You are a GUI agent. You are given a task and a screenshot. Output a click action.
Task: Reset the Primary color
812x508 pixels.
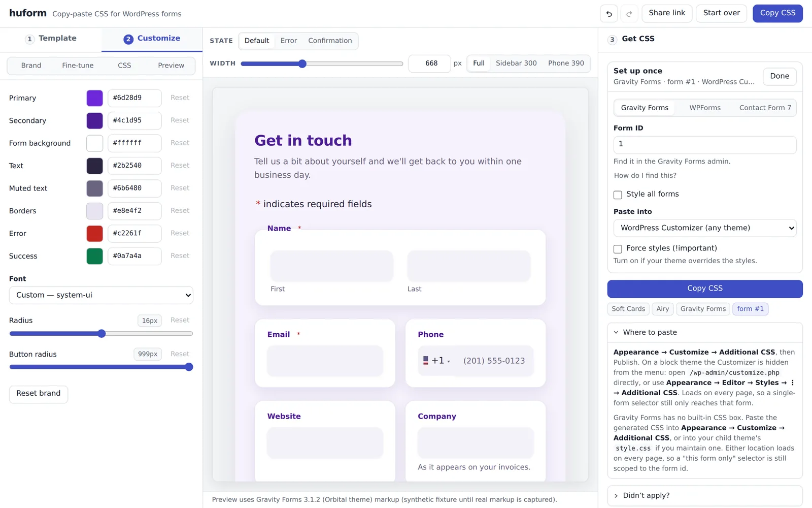click(180, 98)
